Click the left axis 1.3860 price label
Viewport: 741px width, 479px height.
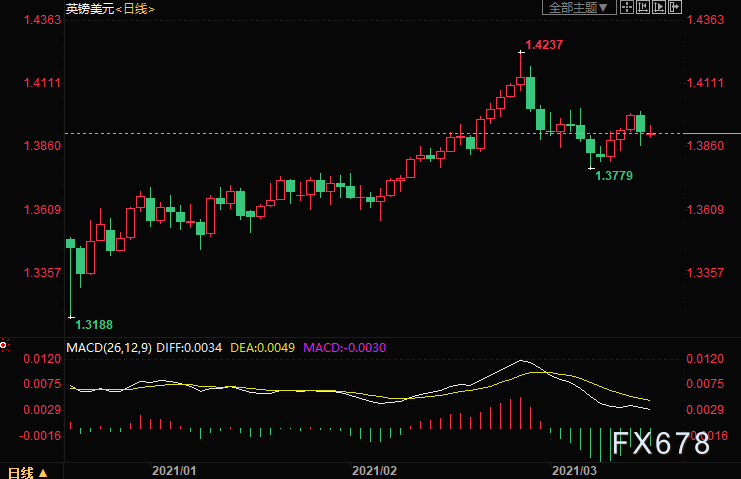[x=43, y=145]
